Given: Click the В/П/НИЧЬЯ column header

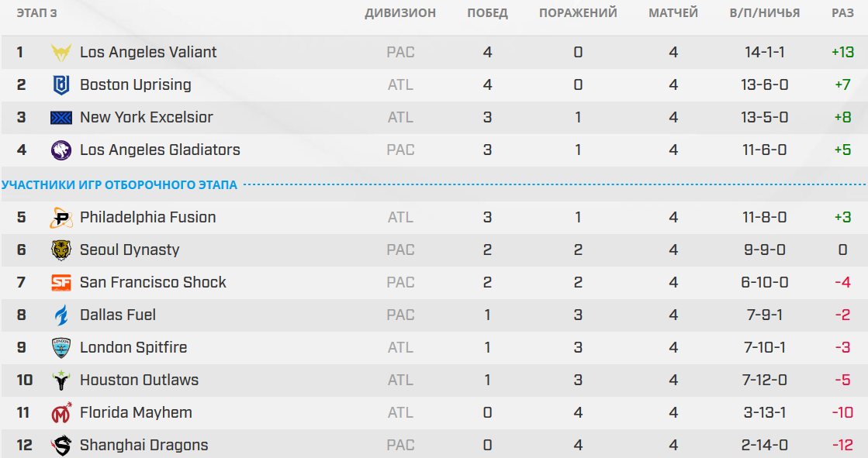Looking at the screenshot, I should tap(765, 13).
